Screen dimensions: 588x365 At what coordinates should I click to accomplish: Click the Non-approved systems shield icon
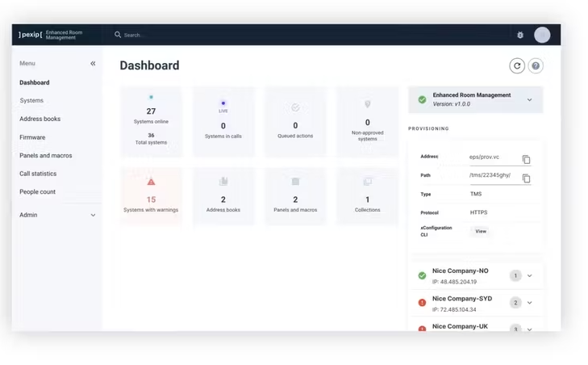point(368,104)
